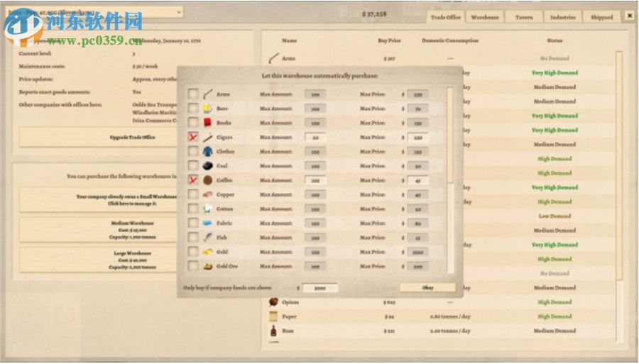This screenshot has height=364, width=639.
Task: Tick the Gold Ore auto-purchase checkbox
Action: (x=193, y=266)
